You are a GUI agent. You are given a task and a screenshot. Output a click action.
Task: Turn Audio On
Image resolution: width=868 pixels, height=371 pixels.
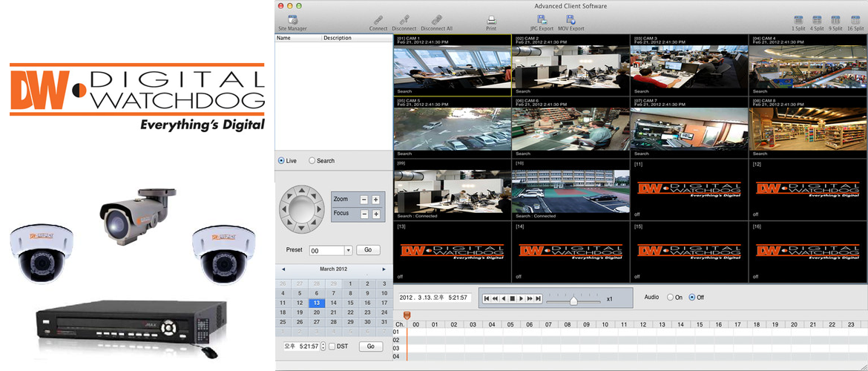coord(671,298)
